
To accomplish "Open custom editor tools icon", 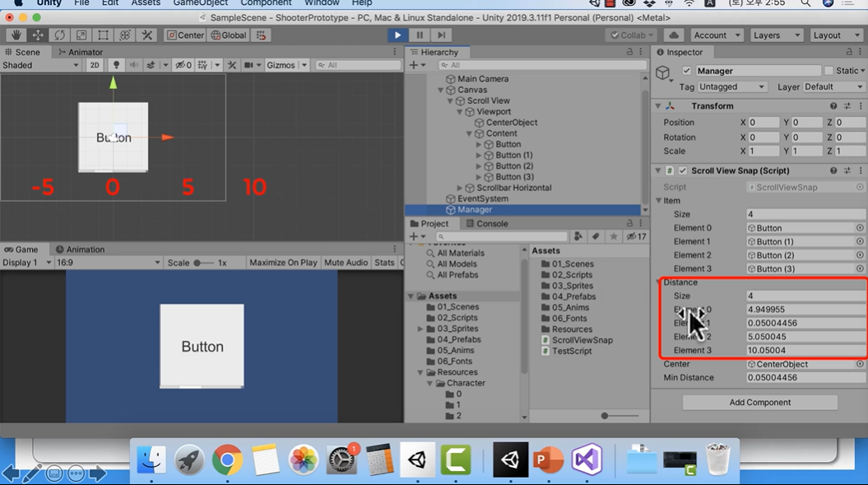I will coord(146,35).
